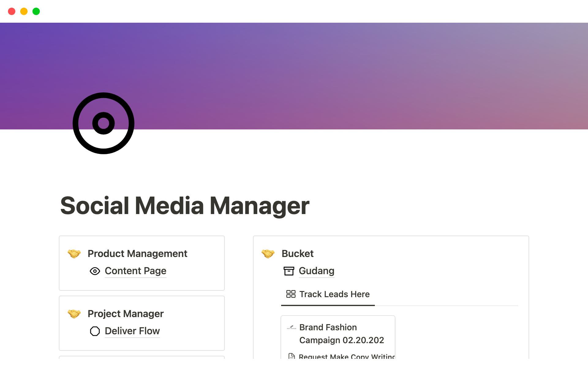Click the handshake icon beside Product Management
Image resolution: width=588 pixels, height=368 pixels.
74,254
